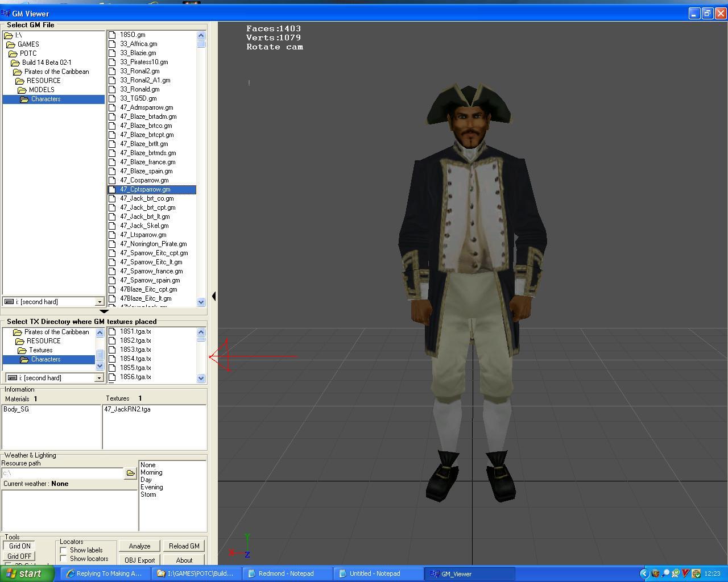Select the 47_Cptsparrow.gm file

(151, 189)
